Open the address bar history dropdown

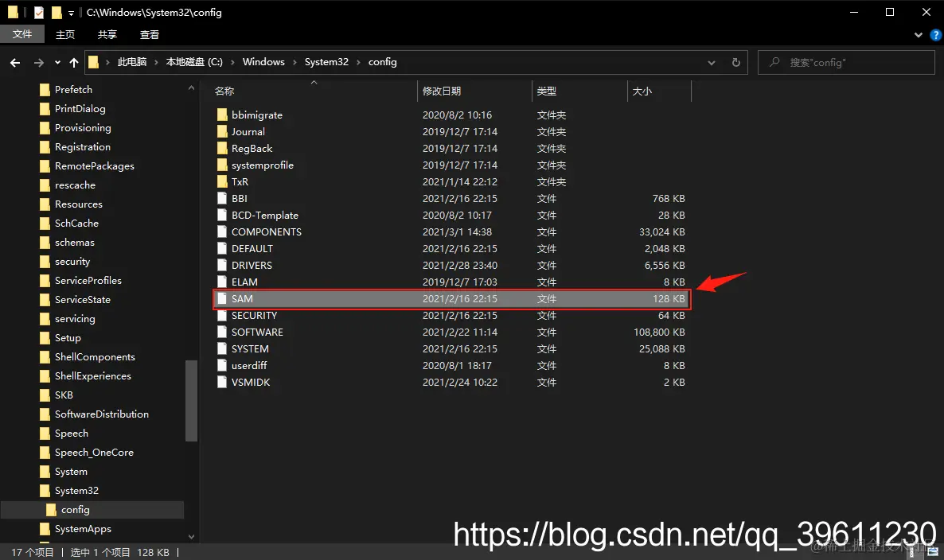coord(711,63)
